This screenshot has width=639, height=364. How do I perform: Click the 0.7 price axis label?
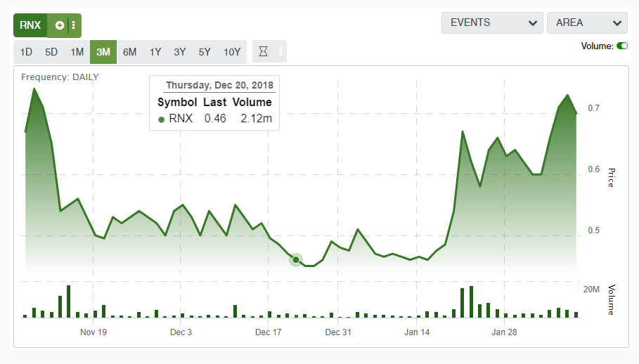(593, 108)
